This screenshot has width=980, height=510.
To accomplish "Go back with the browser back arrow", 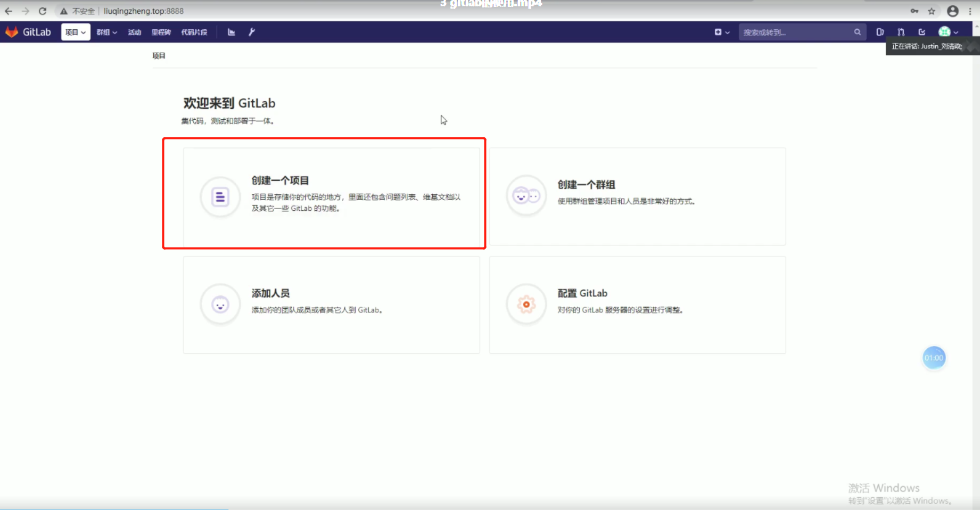I will click(x=9, y=11).
